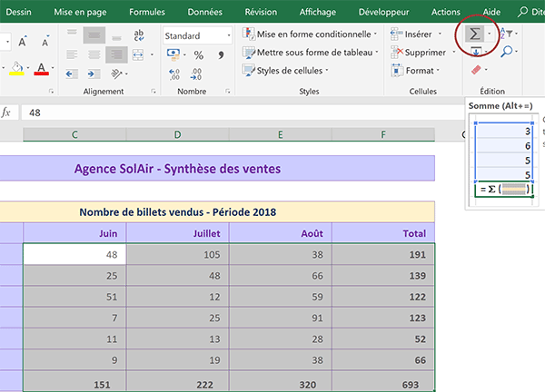Apply the red font color
The image size is (545, 392).
[42, 68]
